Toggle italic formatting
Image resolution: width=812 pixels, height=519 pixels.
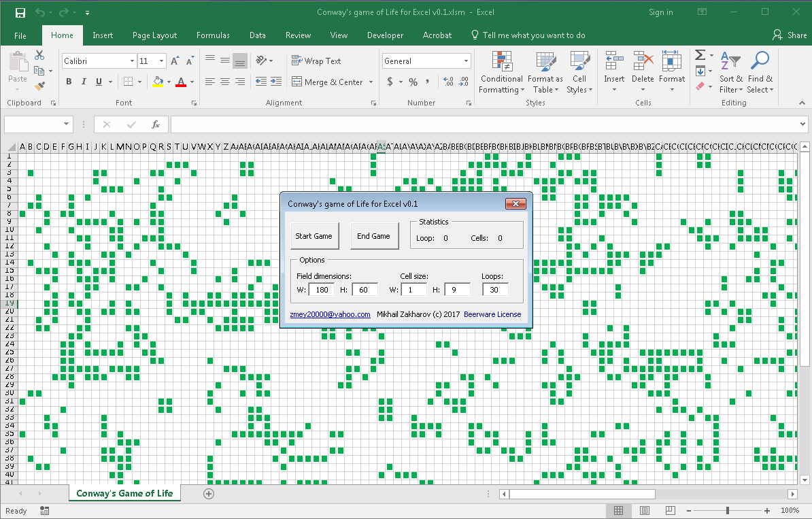point(84,82)
